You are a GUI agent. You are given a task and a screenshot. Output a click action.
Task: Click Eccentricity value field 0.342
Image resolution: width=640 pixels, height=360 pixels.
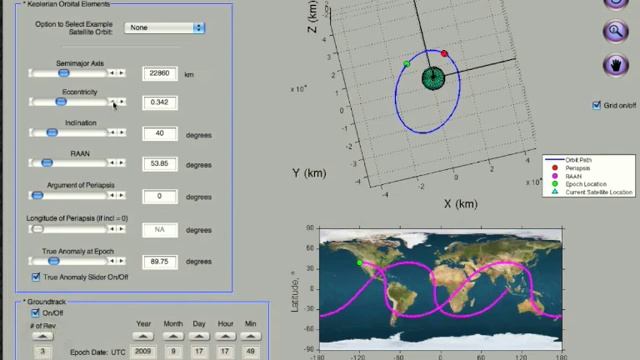click(160, 102)
